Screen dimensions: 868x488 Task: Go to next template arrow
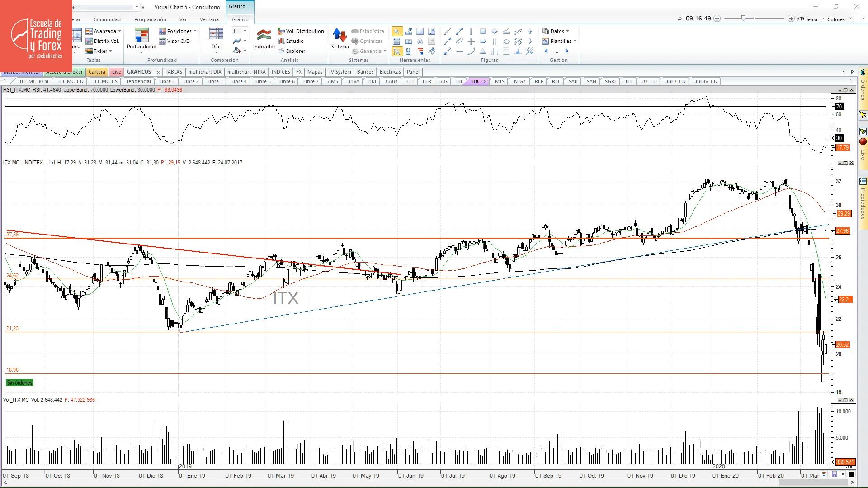click(567, 51)
